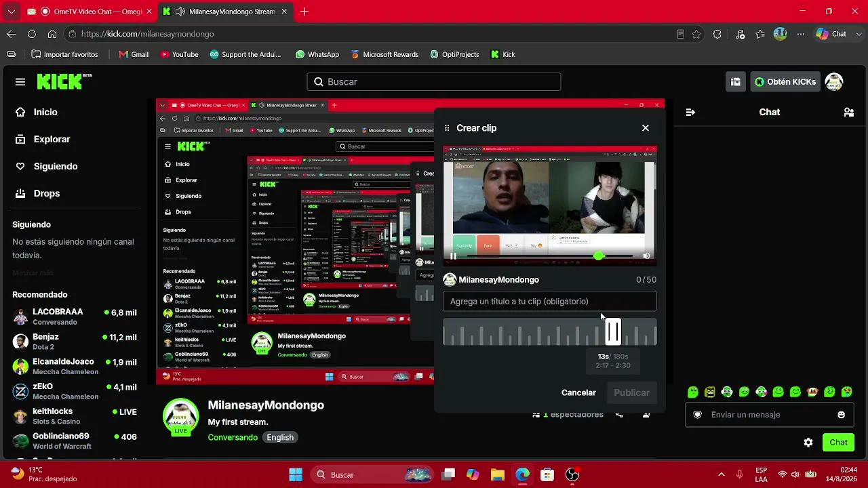Click the Obtén KICKs button
The image size is (868, 488).
pyautogui.click(x=785, y=82)
